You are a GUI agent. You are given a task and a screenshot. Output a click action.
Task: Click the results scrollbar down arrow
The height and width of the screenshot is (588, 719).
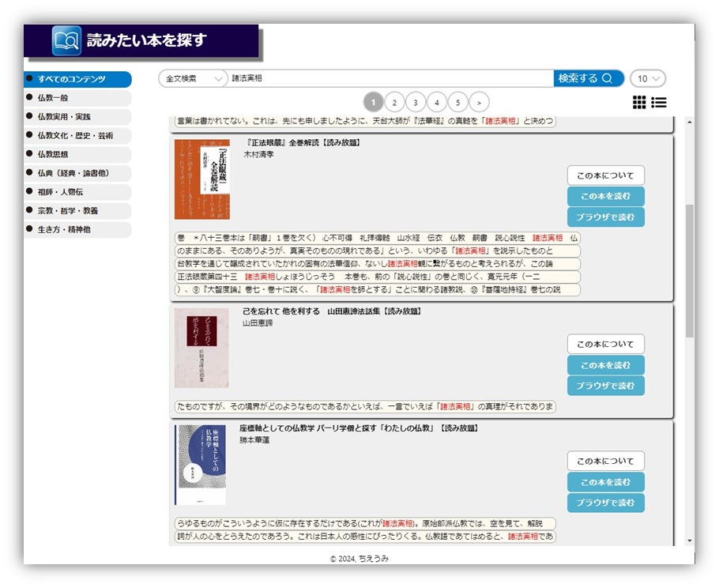[x=690, y=541]
